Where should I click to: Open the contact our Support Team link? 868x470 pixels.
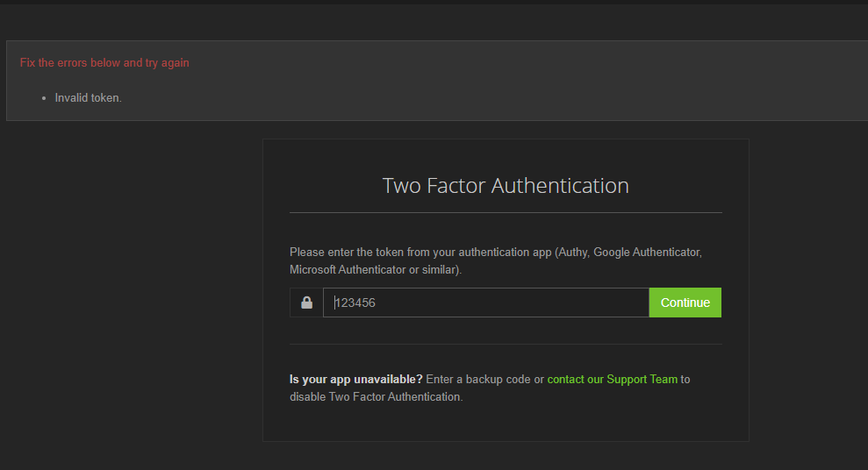coord(612,380)
